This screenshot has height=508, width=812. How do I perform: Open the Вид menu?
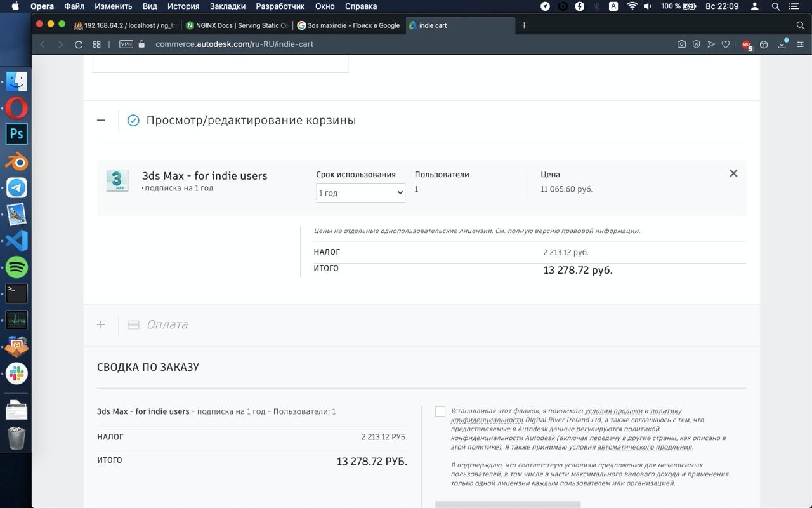point(150,6)
